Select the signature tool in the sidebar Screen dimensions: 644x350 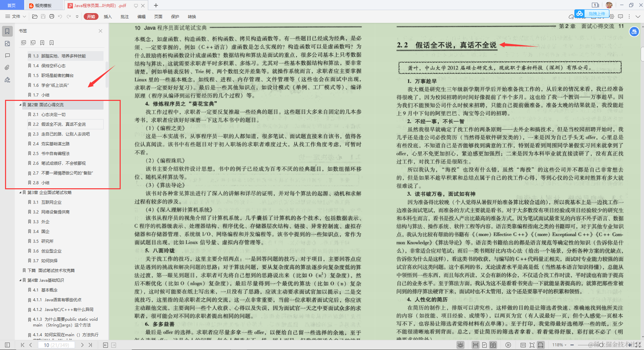(7, 80)
